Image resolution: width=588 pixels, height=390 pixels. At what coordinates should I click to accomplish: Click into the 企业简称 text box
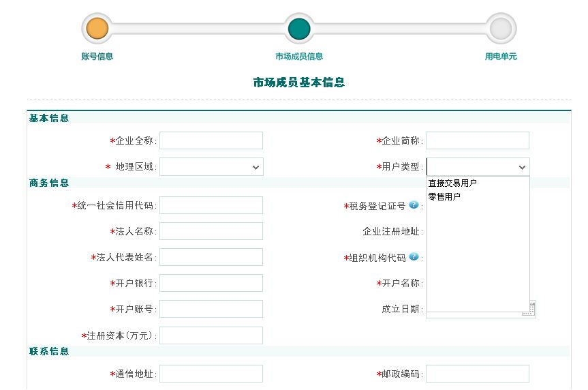tap(478, 140)
